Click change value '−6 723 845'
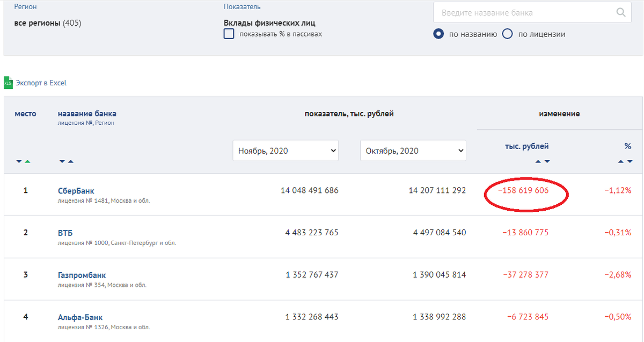644x342 pixels. coord(528,317)
